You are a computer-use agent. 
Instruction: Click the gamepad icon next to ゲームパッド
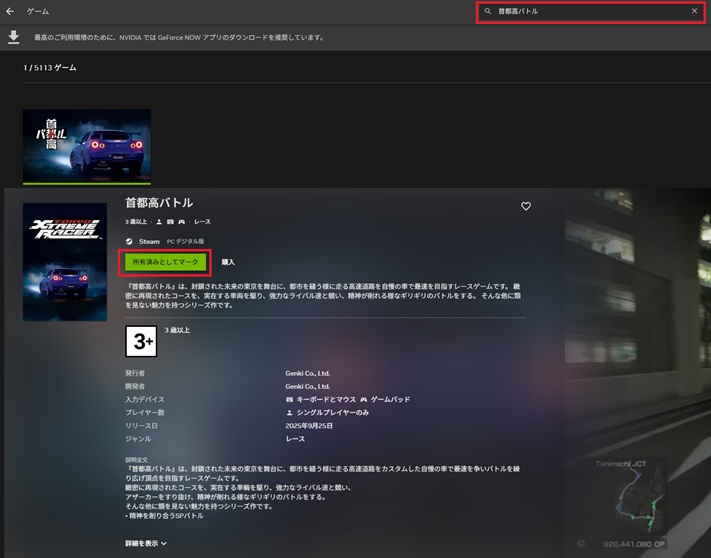[x=364, y=399]
